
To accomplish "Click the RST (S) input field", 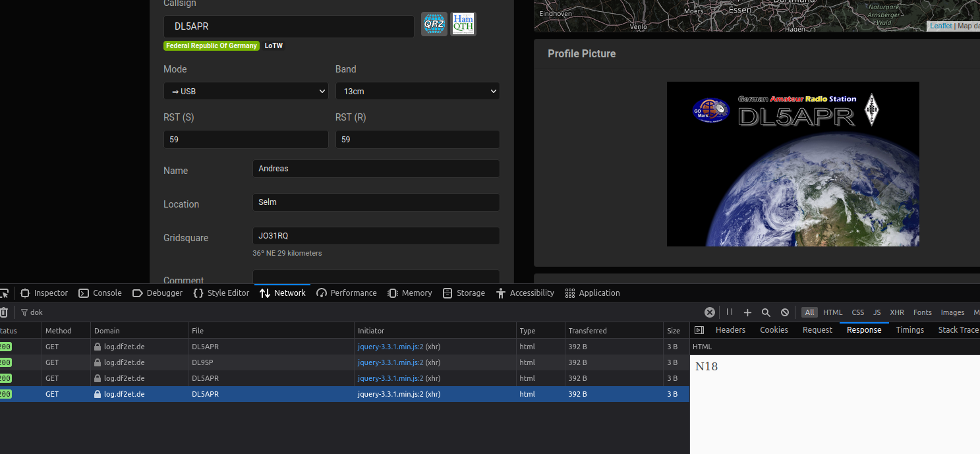I will click(x=246, y=140).
